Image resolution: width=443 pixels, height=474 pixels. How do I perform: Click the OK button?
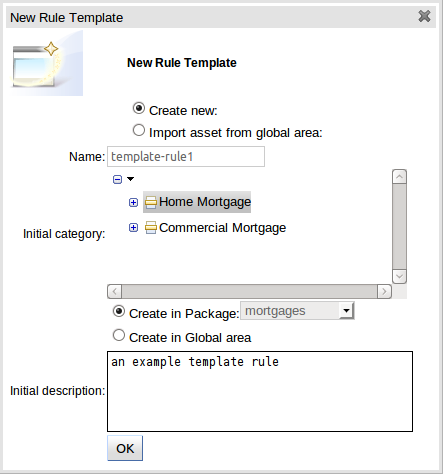pyautogui.click(x=125, y=448)
